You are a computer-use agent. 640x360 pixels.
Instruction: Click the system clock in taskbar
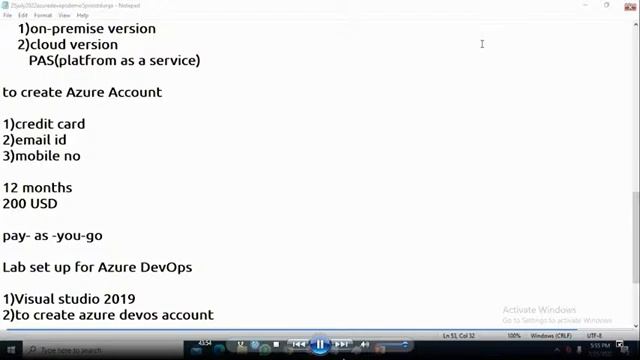click(600, 349)
